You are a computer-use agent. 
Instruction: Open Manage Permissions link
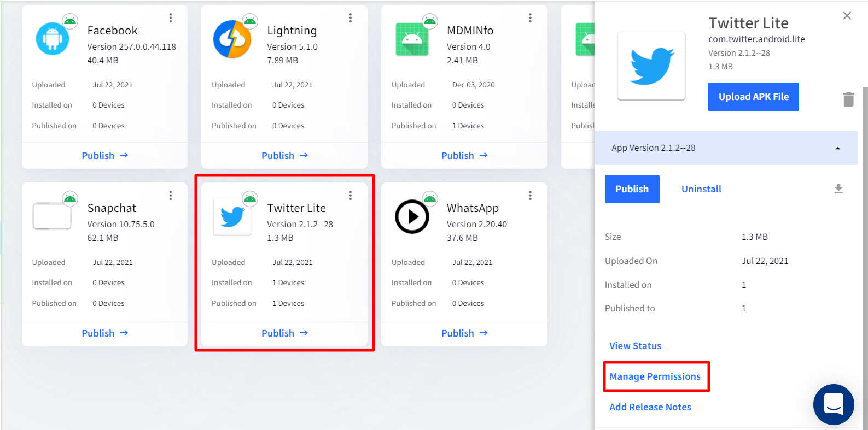[655, 376]
